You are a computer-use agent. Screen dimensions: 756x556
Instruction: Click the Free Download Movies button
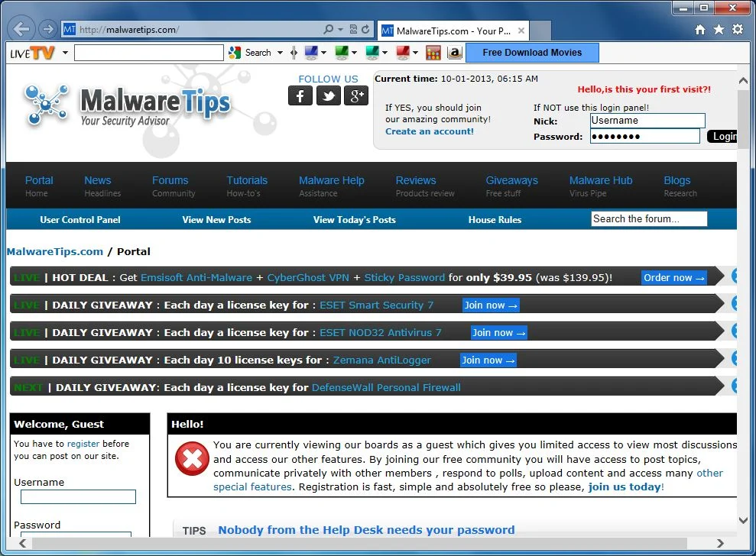[532, 53]
